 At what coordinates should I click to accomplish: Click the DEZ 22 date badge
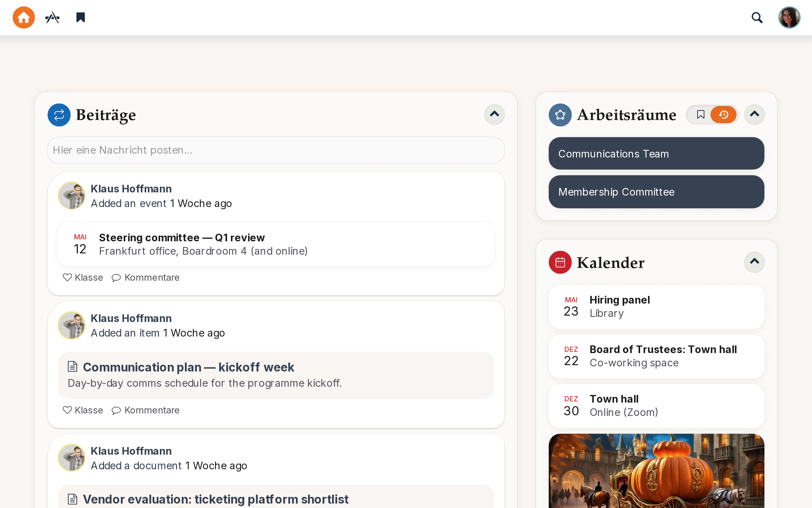571,357
